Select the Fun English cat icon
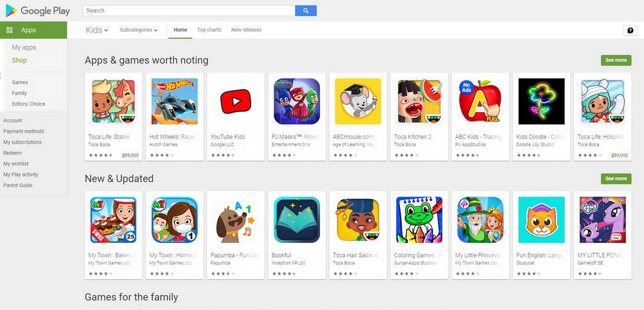Viewport: 644px width, 310px height. [542, 220]
